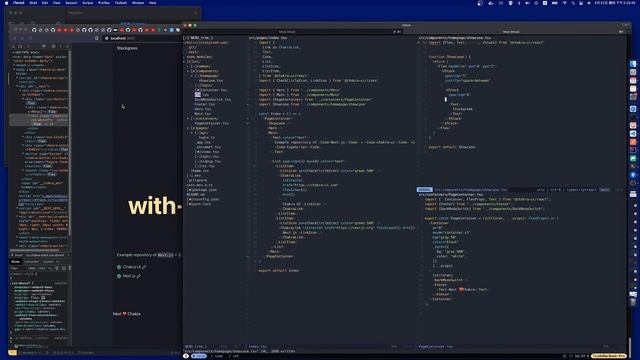Viewport: 640px width, 360px height.
Task: Click check circle icon beside Chakra UI
Action: 119,267
